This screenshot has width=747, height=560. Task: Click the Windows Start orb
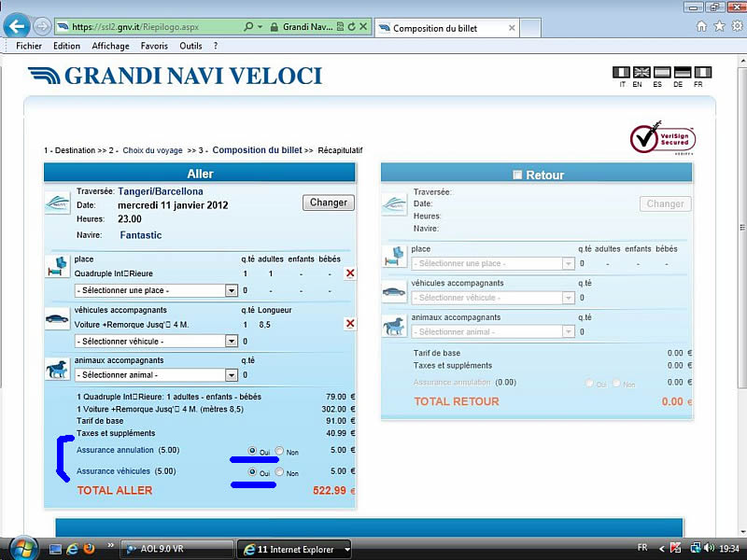click(21, 548)
